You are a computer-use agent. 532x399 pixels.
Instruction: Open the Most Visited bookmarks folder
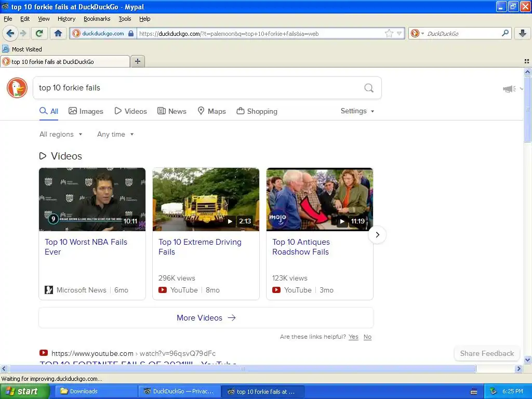[x=22, y=49]
